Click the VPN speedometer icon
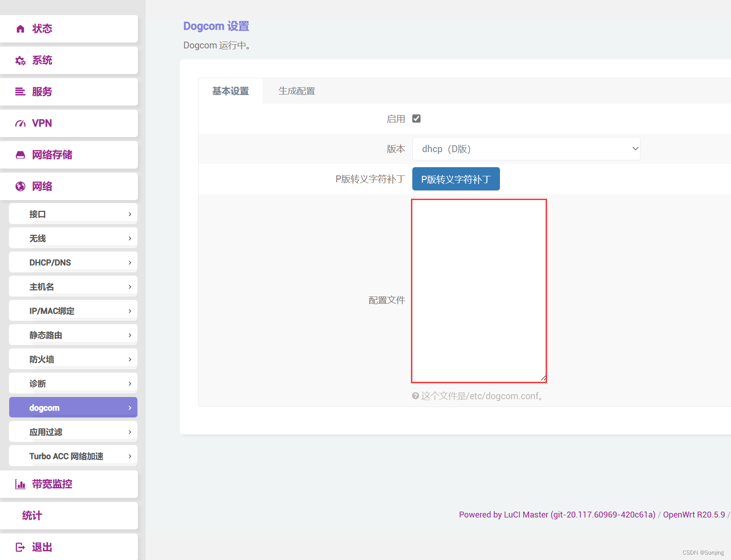The height and width of the screenshot is (560, 731). click(20, 123)
